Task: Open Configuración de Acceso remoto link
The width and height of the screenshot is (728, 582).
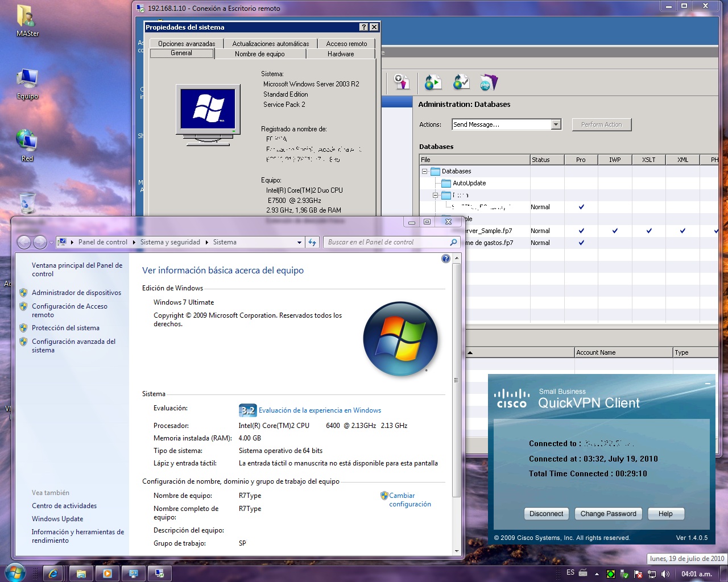Action: 69,310
